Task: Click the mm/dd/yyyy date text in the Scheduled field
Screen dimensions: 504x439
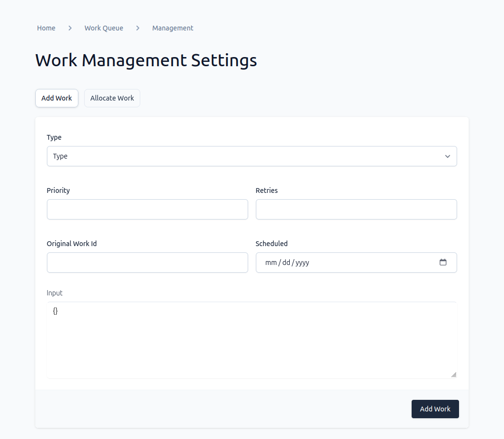Action: tap(287, 263)
